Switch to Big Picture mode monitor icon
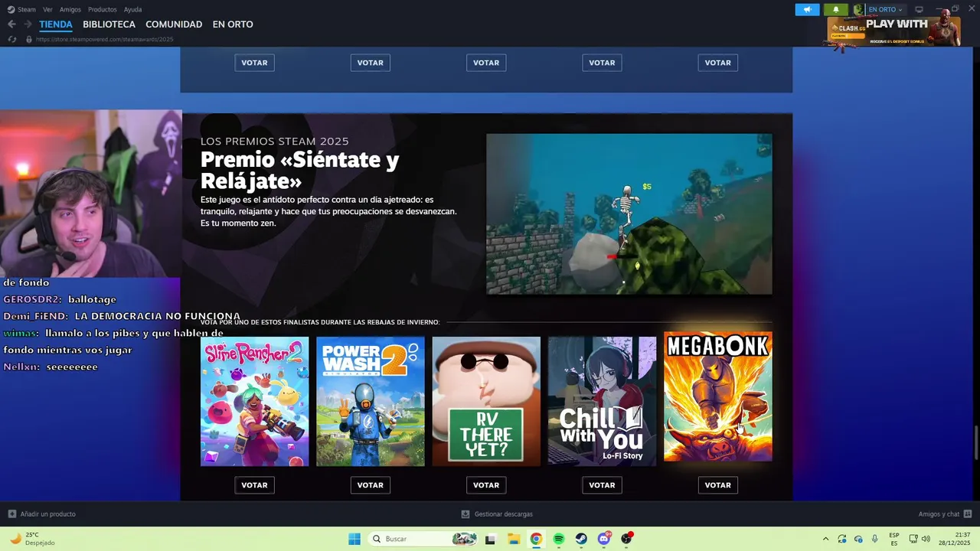Image resolution: width=980 pixels, height=551 pixels. point(919,9)
